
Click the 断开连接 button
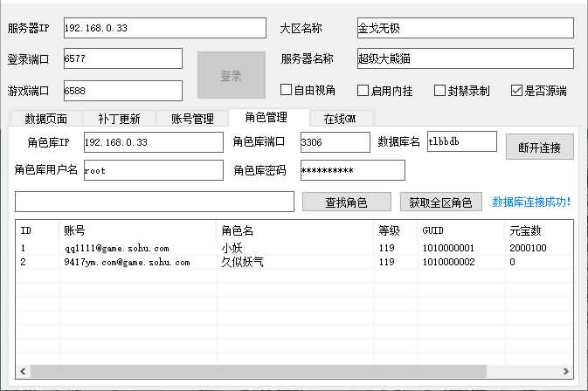[x=540, y=147]
